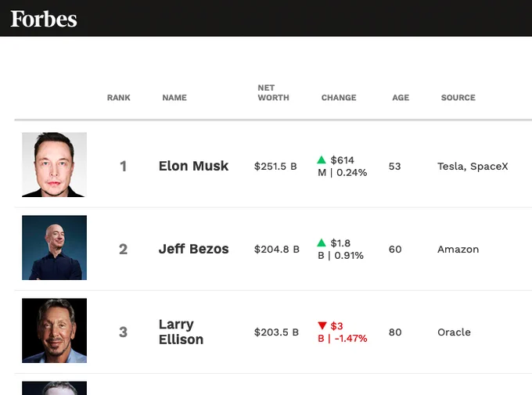This screenshot has height=395, width=532.
Task: Sort by the NAME column header
Action: (174, 98)
